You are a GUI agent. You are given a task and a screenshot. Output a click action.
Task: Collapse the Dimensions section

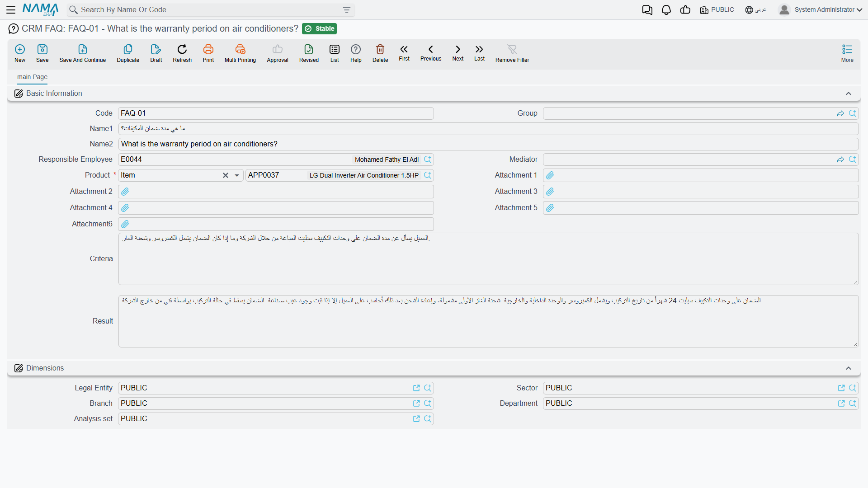[x=849, y=368]
